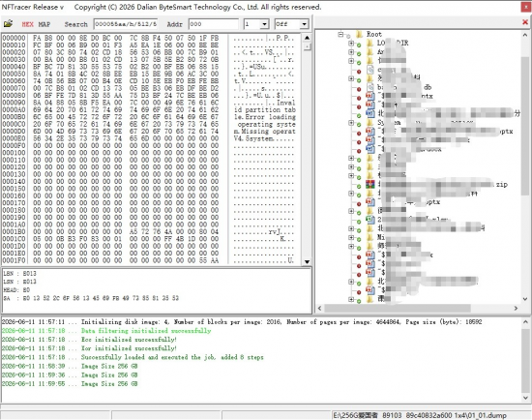
Task: Click hex offset 0000A0 row label
Action: (x=14, y=109)
